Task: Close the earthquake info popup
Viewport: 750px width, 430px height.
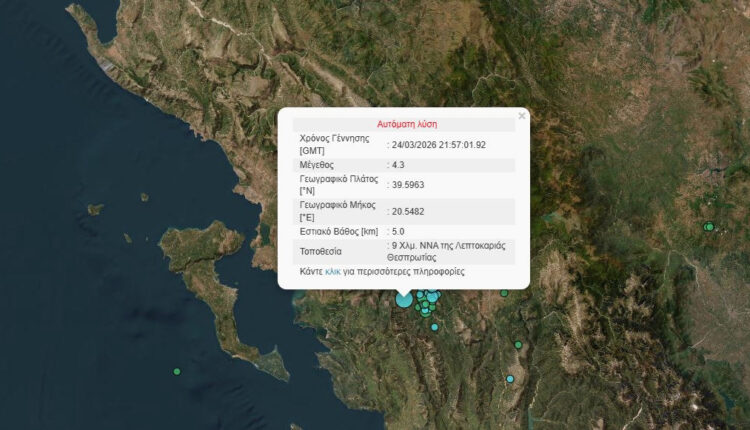Action: coord(521,116)
